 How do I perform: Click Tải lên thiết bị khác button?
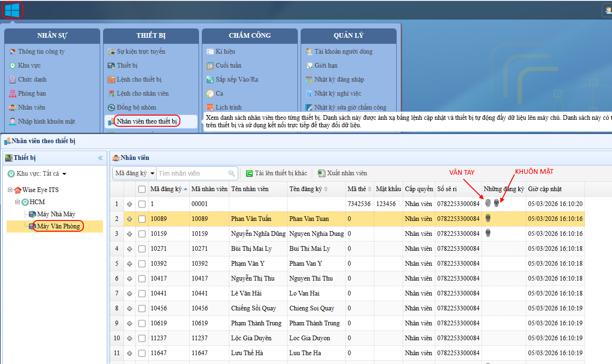(276, 173)
